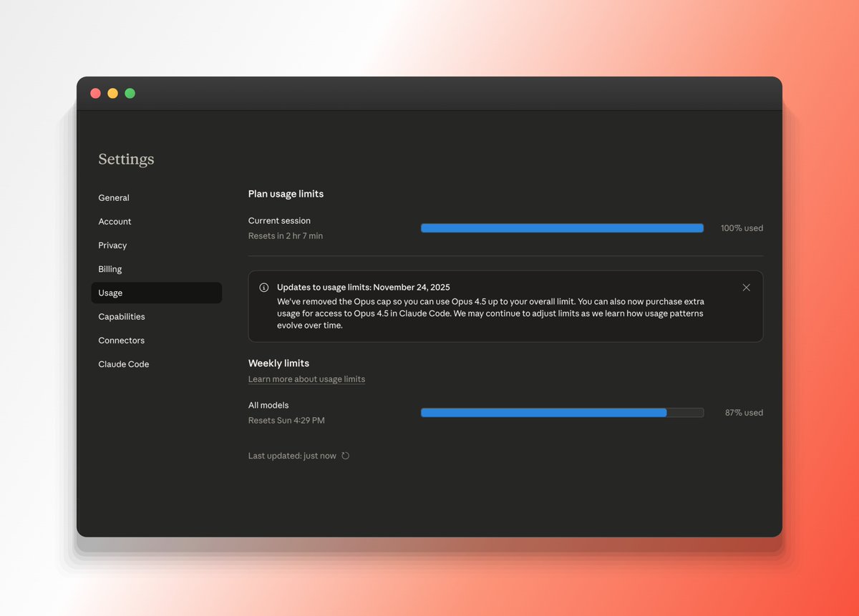Click the "87% used" text
This screenshot has width=859, height=616.
click(x=744, y=413)
